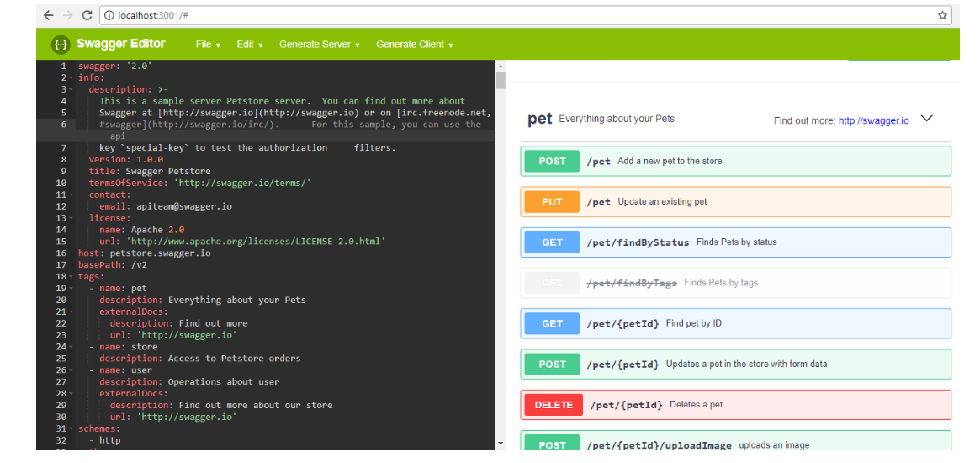Viewport: 980px width, 463px height.
Task: Fold the license block at line 13
Action: click(71, 218)
